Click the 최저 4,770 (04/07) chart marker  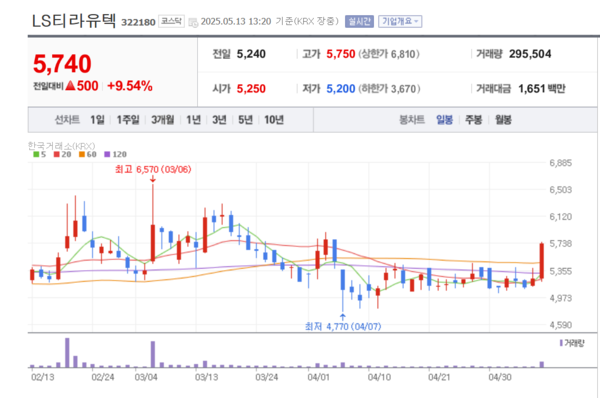point(343,326)
